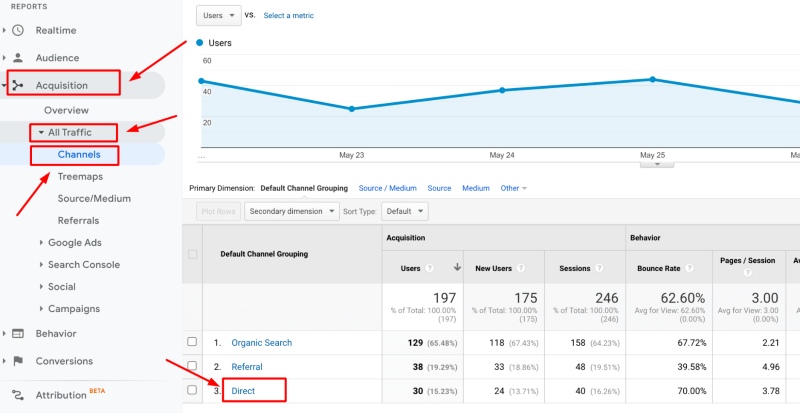
Task: Switch primary dimension to Source / Medium
Action: pyautogui.click(x=388, y=188)
